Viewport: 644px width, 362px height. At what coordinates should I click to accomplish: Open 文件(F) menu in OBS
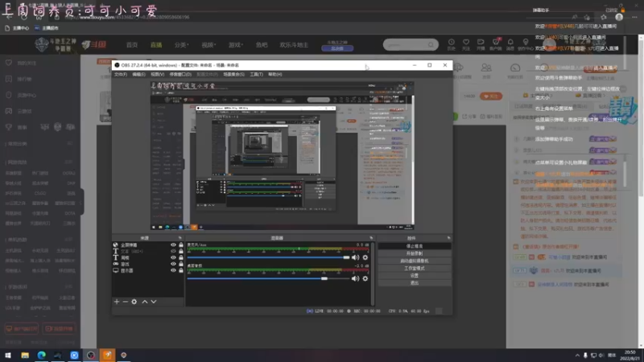(121, 74)
